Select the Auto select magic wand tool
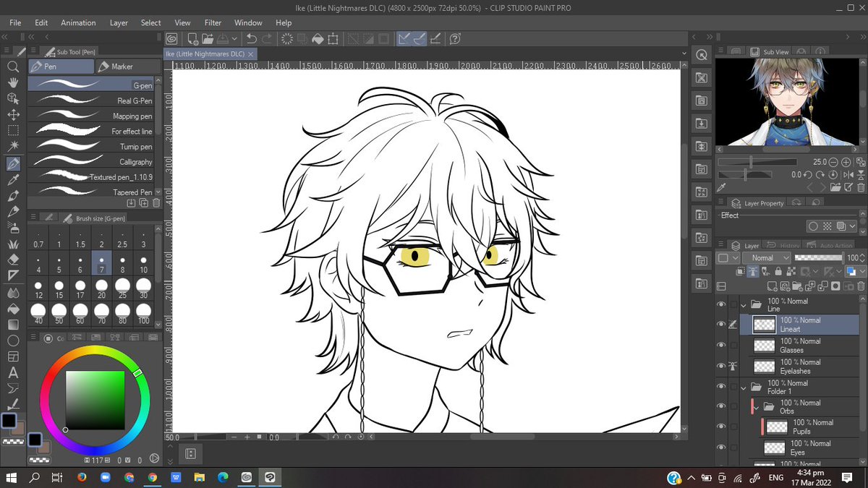Image resolution: width=868 pixels, height=488 pixels. 13,147
